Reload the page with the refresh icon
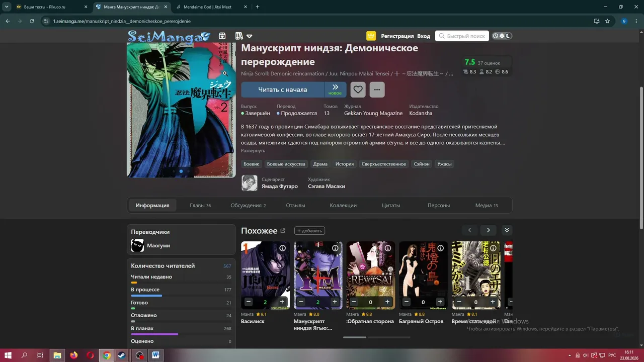The height and width of the screenshot is (362, 644). [x=32, y=21]
